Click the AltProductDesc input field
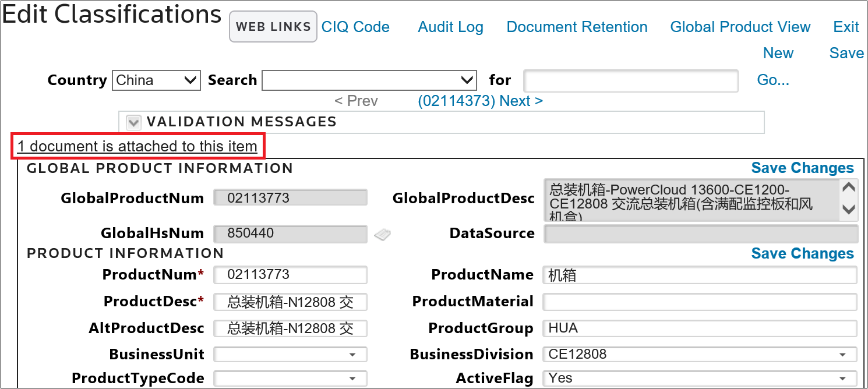This screenshot has width=868, height=389. [290, 328]
